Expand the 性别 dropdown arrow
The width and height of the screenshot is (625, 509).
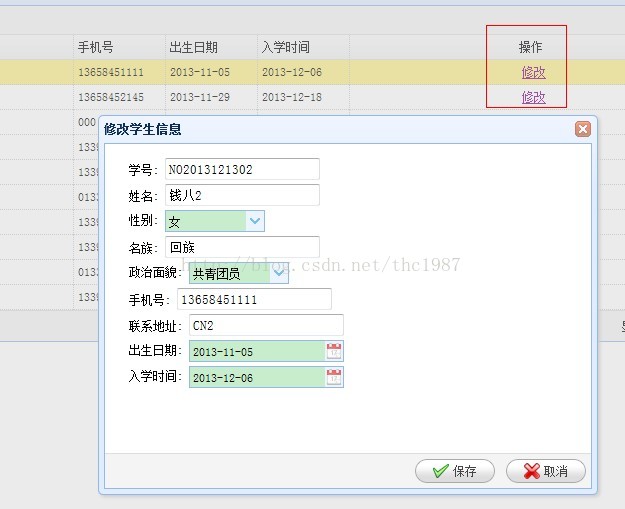(x=254, y=221)
